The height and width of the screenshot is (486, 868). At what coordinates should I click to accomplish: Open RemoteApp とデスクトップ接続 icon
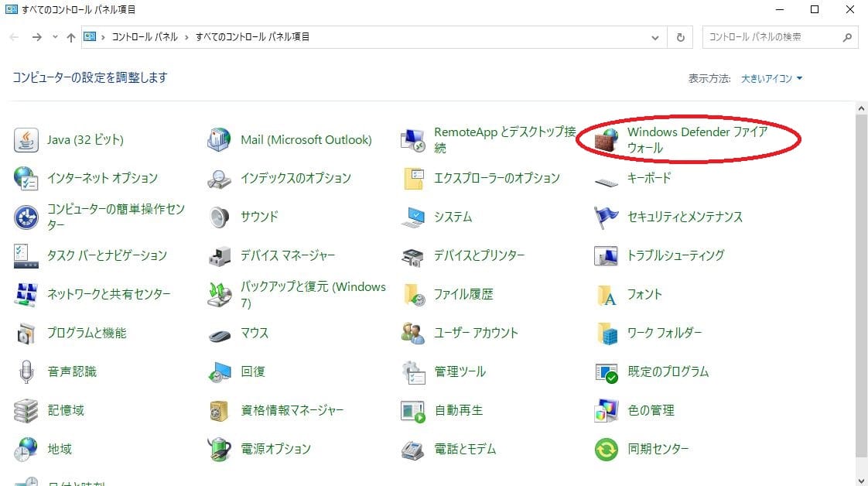pyautogui.click(x=412, y=140)
